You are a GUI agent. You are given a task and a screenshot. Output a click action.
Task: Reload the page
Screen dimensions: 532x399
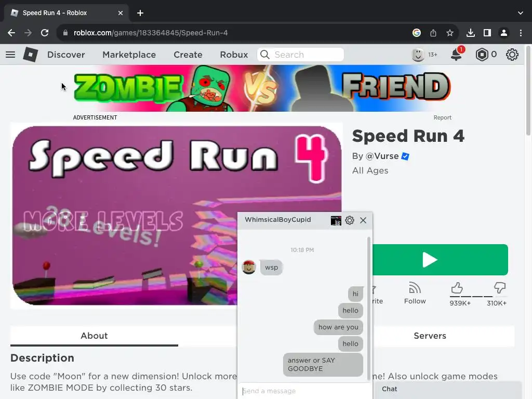click(x=45, y=33)
